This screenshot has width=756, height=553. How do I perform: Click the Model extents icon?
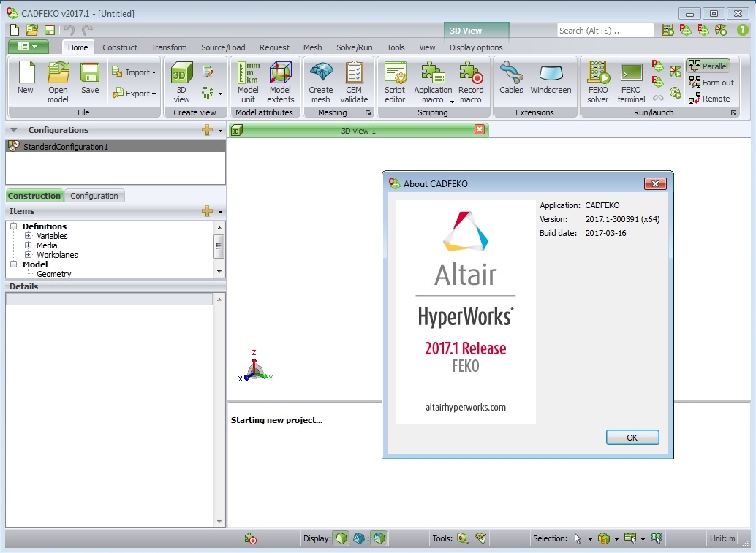click(x=281, y=82)
